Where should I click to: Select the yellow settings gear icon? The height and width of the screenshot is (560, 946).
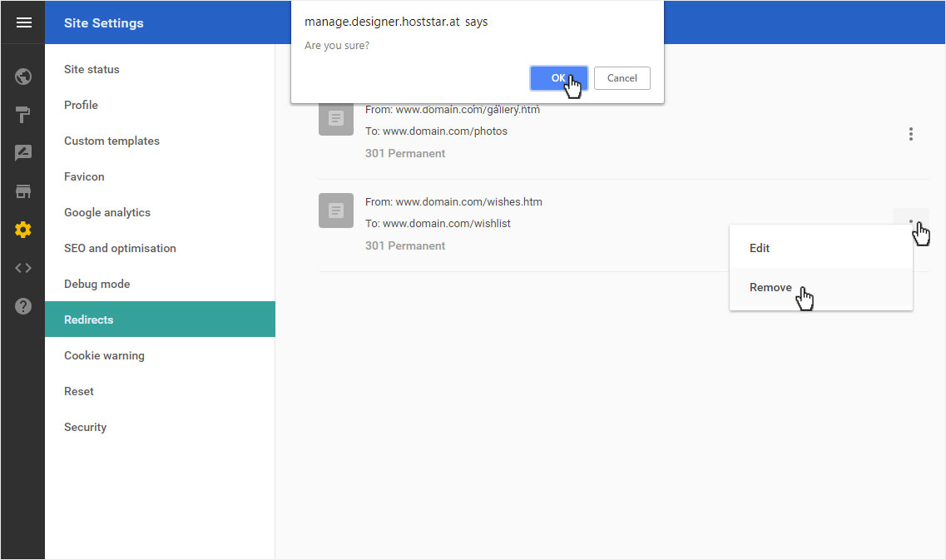23,230
